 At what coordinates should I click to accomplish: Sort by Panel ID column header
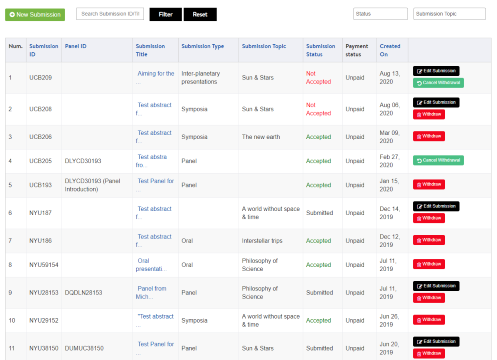coord(75,46)
